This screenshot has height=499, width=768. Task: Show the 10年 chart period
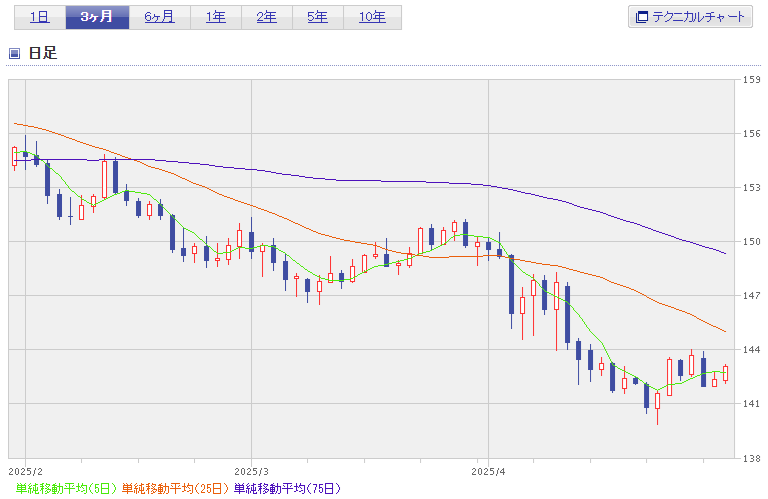pos(372,18)
